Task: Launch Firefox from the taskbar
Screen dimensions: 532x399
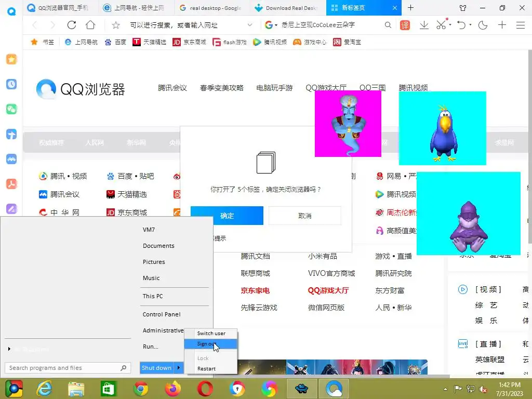Action: [173, 389]
